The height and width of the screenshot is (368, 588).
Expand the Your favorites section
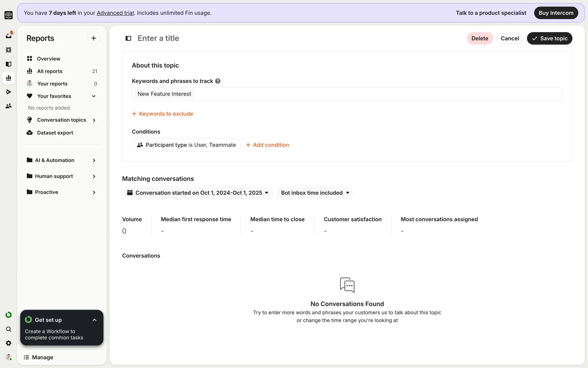pyautogui.click(x=94, y=96)
